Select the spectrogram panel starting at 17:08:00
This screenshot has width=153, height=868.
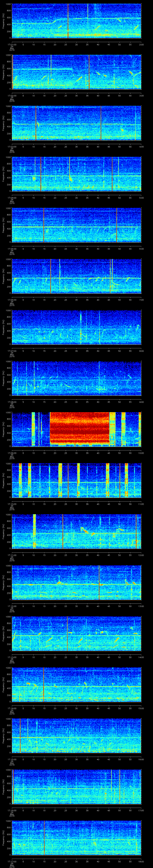click(77, 378)
